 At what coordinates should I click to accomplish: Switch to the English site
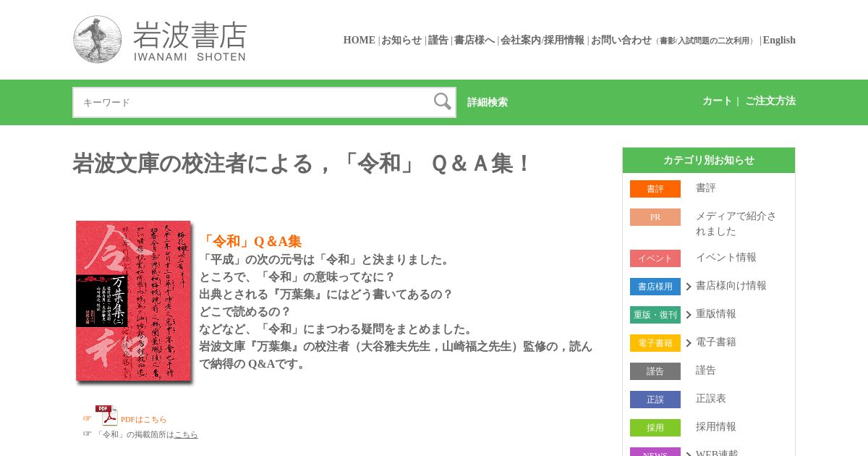[779, 41]
